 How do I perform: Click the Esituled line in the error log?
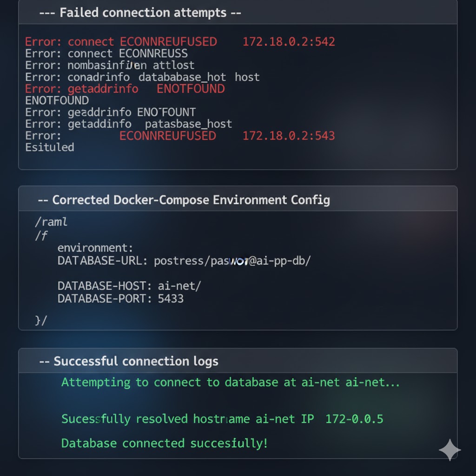point(50,147)
